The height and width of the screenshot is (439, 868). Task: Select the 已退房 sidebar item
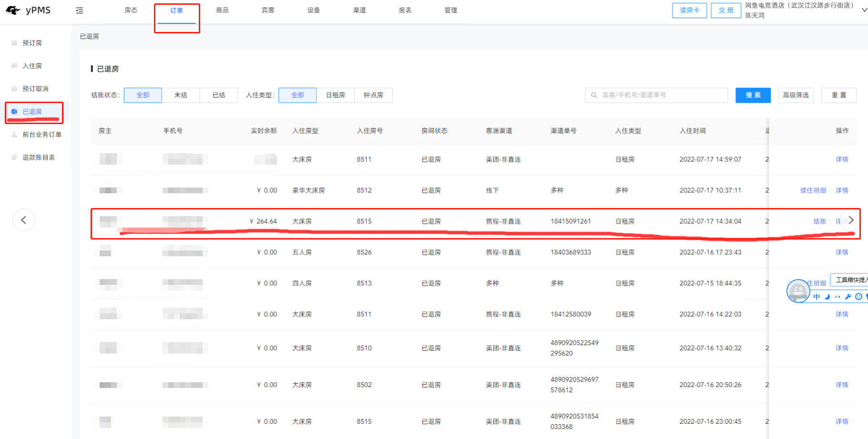[32, 112]
